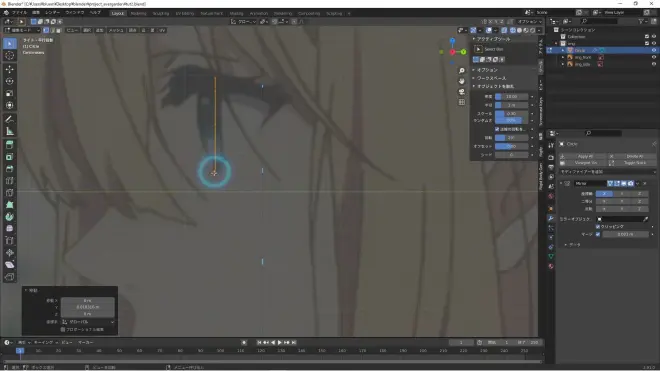
Task: Click the eyedropper next to mirror object field
Action: coord(645,219)
